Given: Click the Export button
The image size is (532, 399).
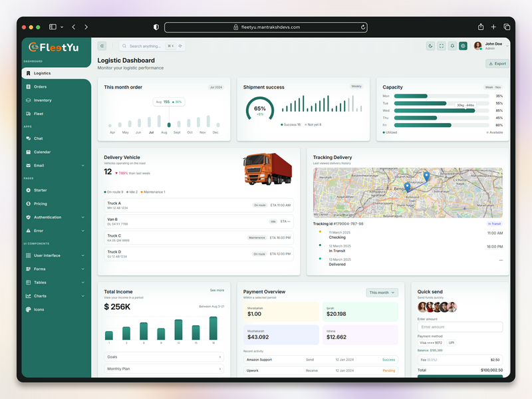Looking at the screenshot, I should point(496,63).
